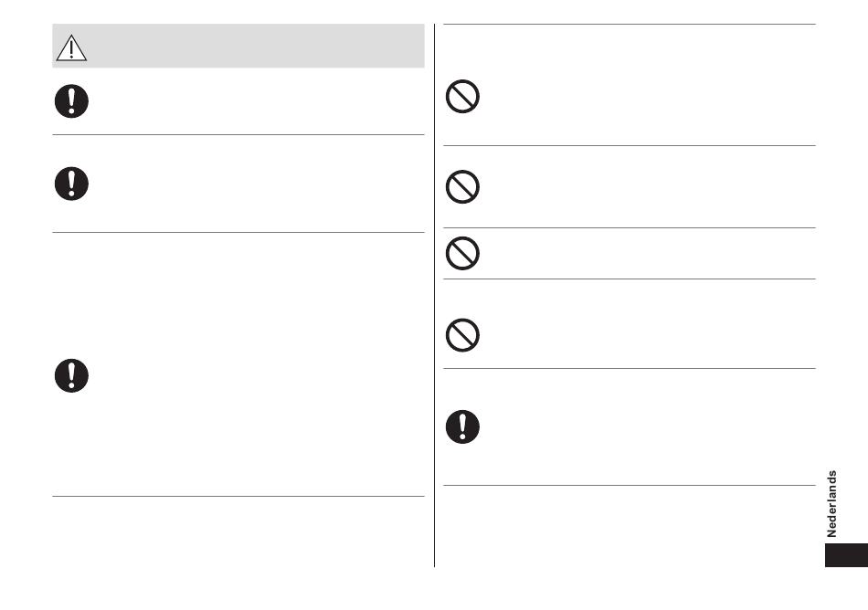This screenshot has width=868, height=610.
Task: Click the rule below the right-column exclamation icon
Action: coord(630,486)
